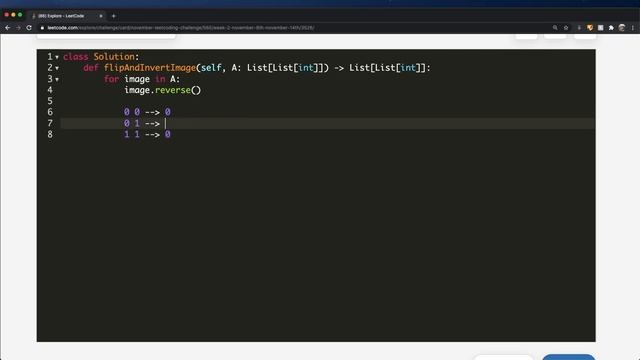The height and width of the screenshot is (360, 640).
Task: Click the zoom magnifier icon in address bar
Action: [x=555, y=28]
